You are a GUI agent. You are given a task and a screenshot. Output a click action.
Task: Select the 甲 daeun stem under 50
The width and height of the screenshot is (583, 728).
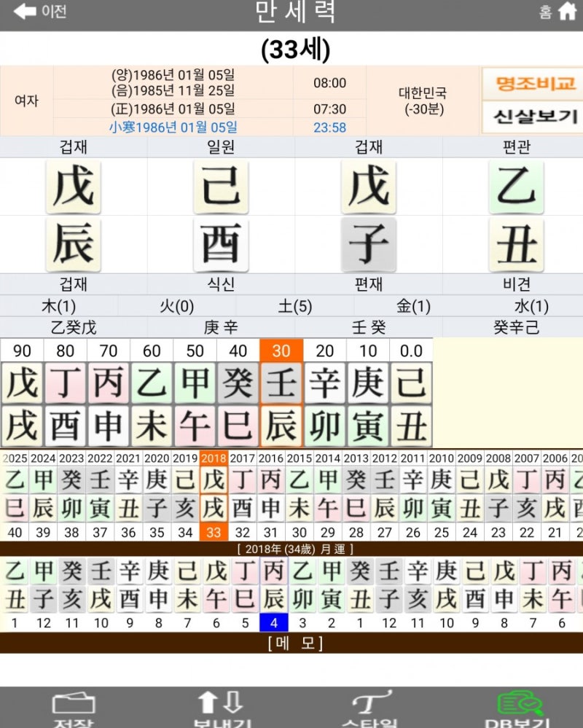click(195, 383)
